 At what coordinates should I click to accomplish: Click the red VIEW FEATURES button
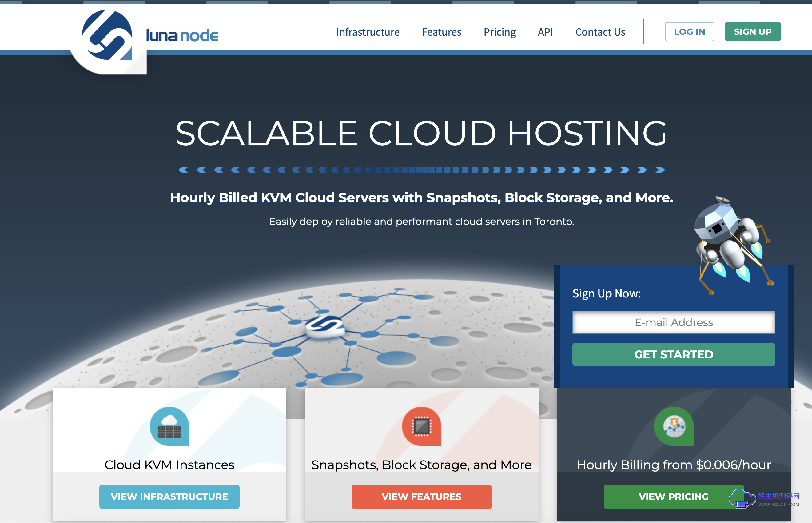pyautogui.click(x=421, y=497)
